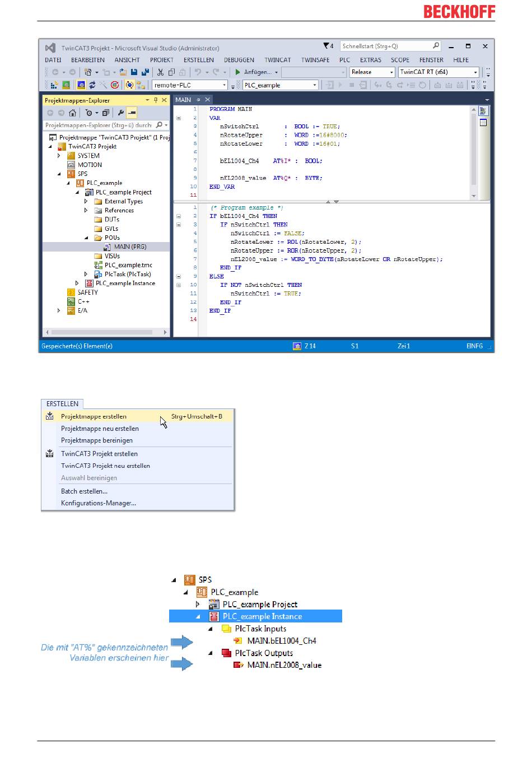The width and height of the screenshot is (532, 767).
Task: Click the Save icon in toolbar
Action: (x=134, y=72)
